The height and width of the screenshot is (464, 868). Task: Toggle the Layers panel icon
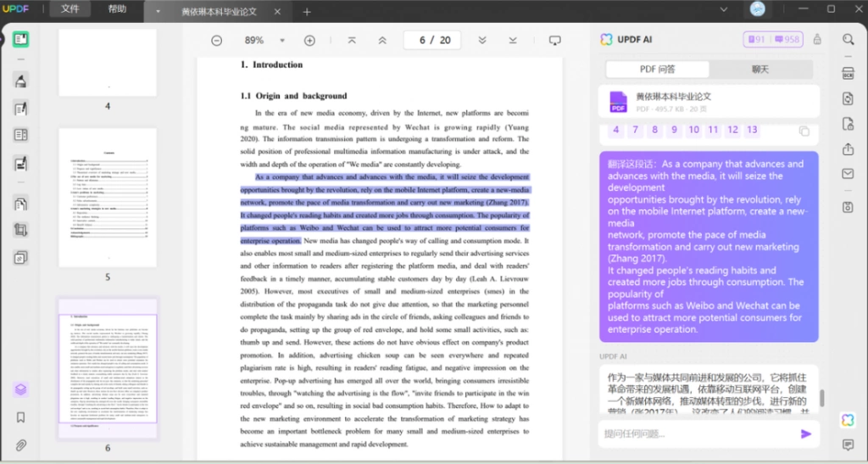tap(20, 389)
